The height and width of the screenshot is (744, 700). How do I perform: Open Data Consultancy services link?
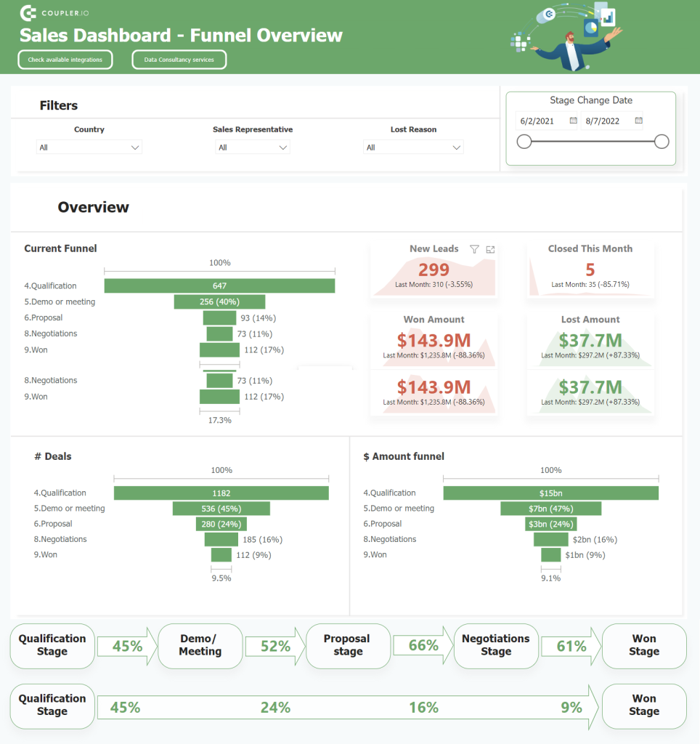point(179,60)
